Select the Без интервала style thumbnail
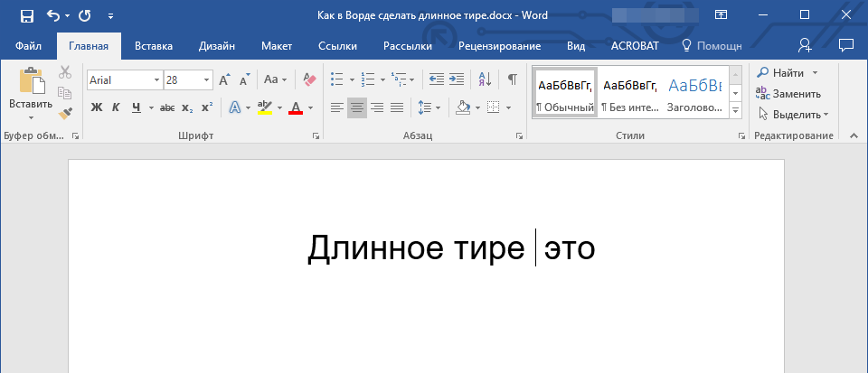 [627, 92]
